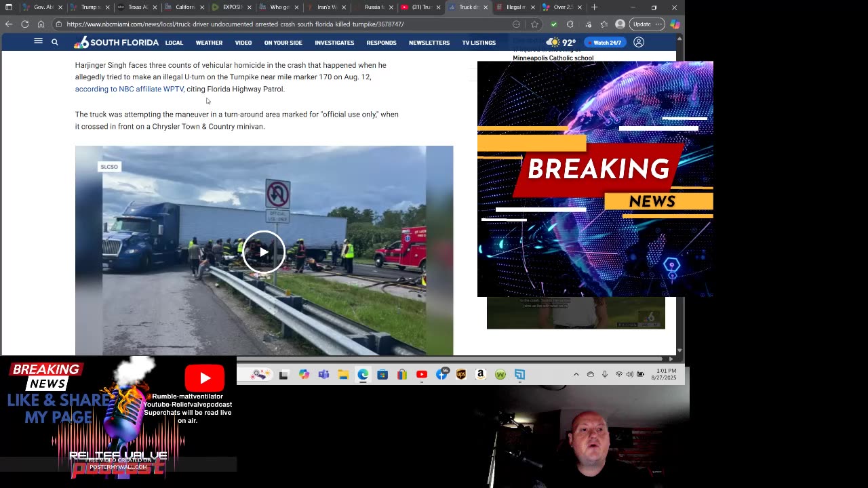Open the Copilot taskbar icon
The height and width of the screenshot is (488, 868).
pos(304,374)
